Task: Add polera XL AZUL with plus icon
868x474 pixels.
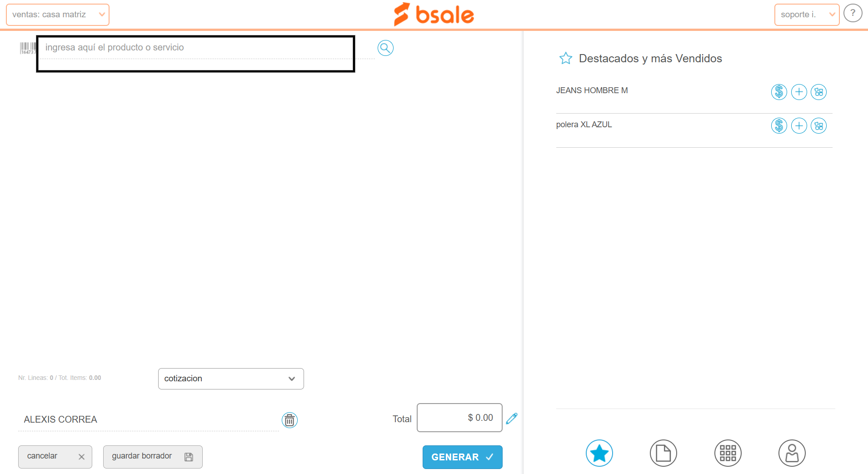Action: pos(799,125)
